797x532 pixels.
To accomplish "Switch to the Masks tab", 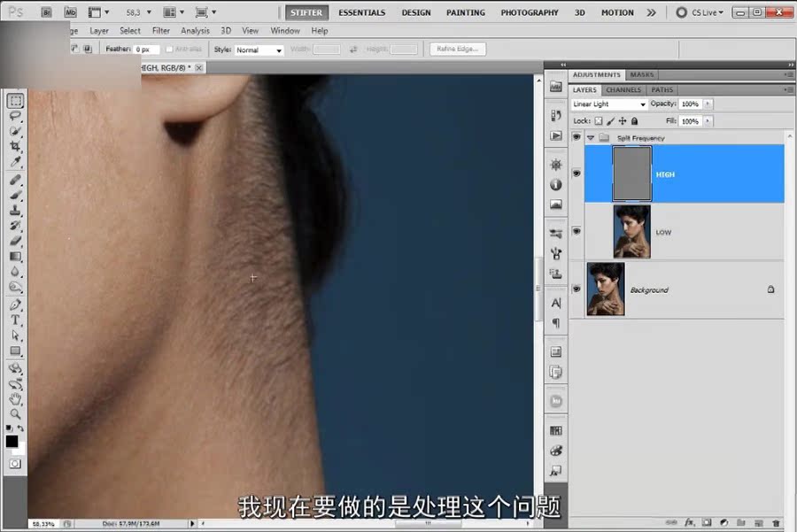I will click(x=641, y=74).
